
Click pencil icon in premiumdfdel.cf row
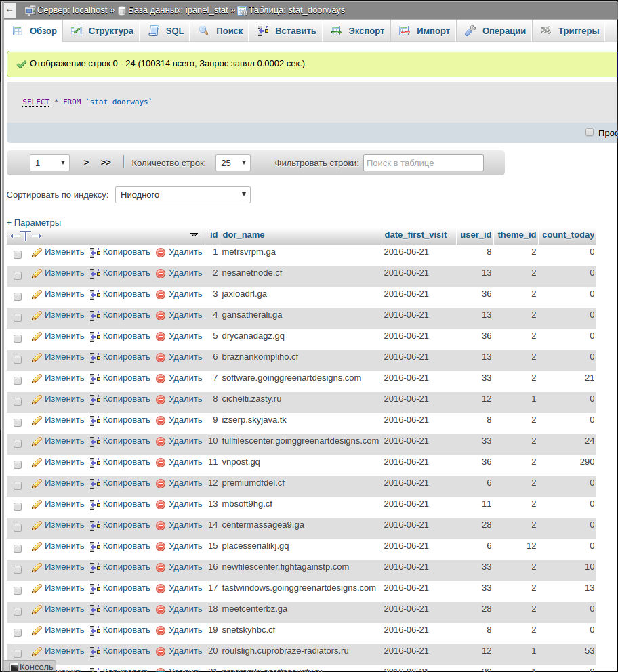[x=37, y=484]
